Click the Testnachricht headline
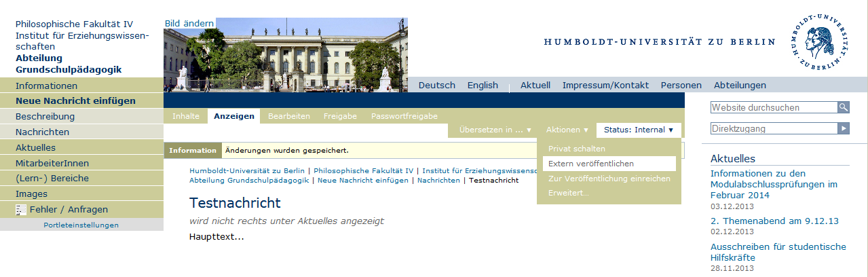Viewport: 868px width, 277px height. tap(235, 203)
